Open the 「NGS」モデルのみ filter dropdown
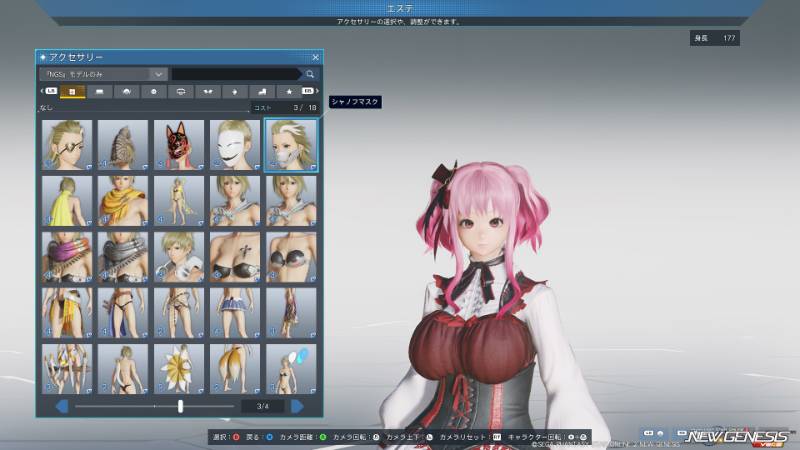The height and width of the screenshot is (450, 800). pos(104,74)
